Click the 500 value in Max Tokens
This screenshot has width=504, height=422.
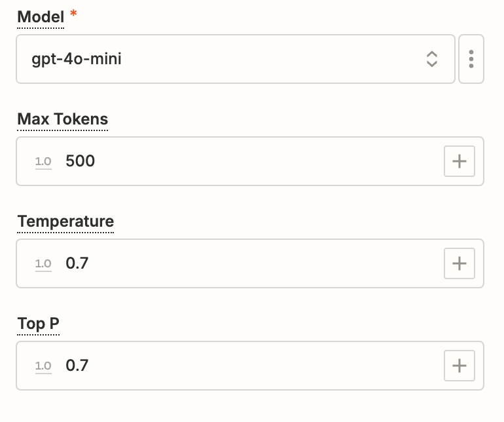[x=81, y=161]
